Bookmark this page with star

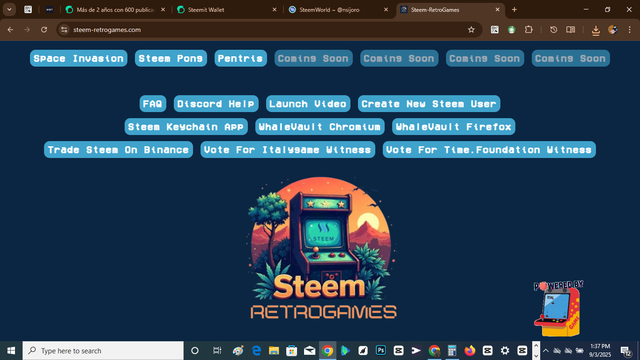(471, 30)
